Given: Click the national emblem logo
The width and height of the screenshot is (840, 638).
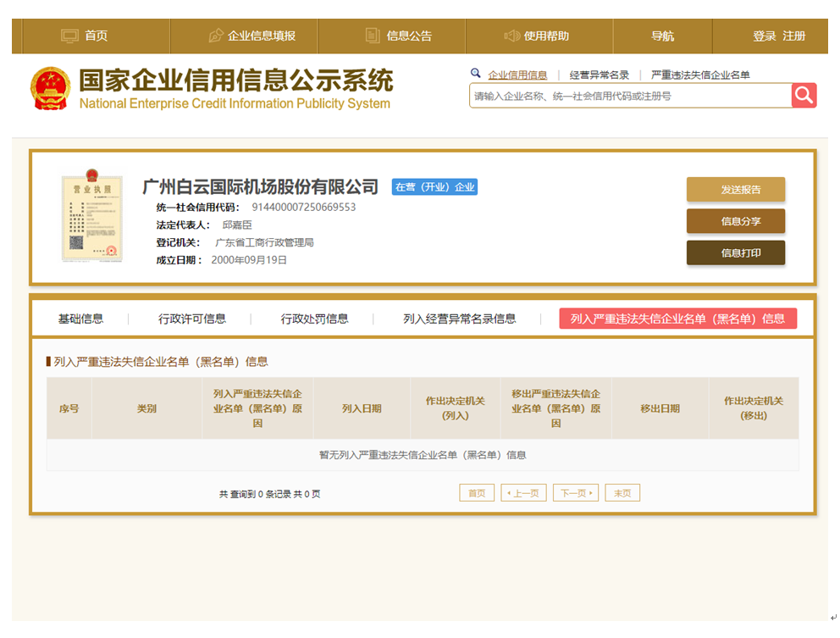Looking at the screenshot, I should (50, 88).
